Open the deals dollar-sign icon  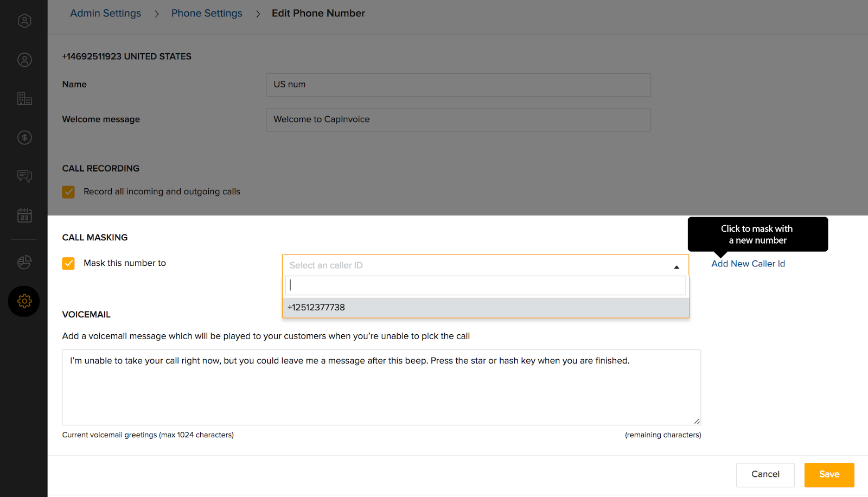(24, 138)
